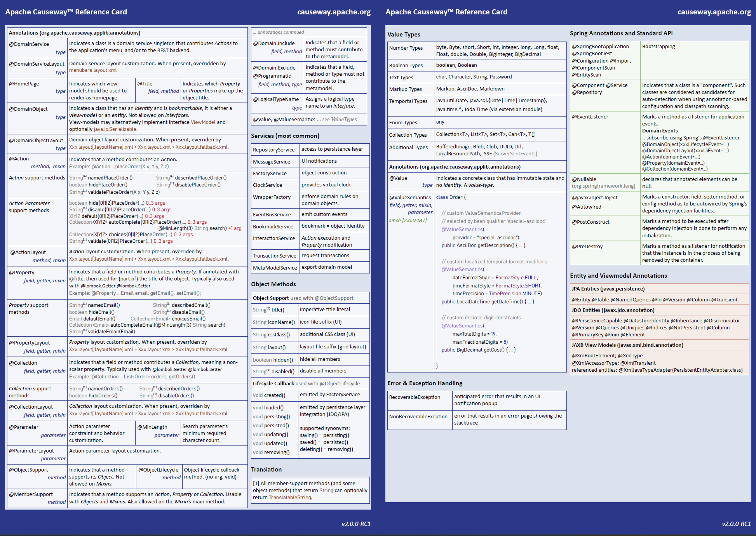Click the WrapperFactory service name
The height and width of the screenshot is (536, 756).
pos(272,197)
